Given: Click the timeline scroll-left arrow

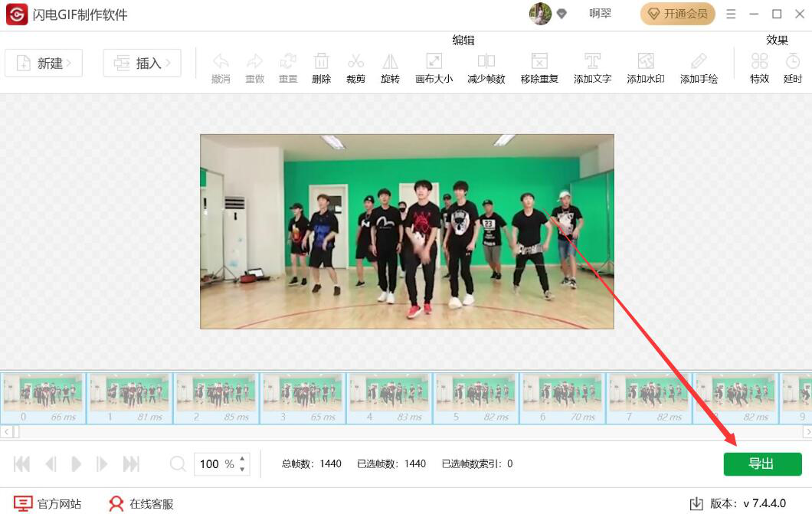Looking at the screenshot, I should [x=5, y=431].
